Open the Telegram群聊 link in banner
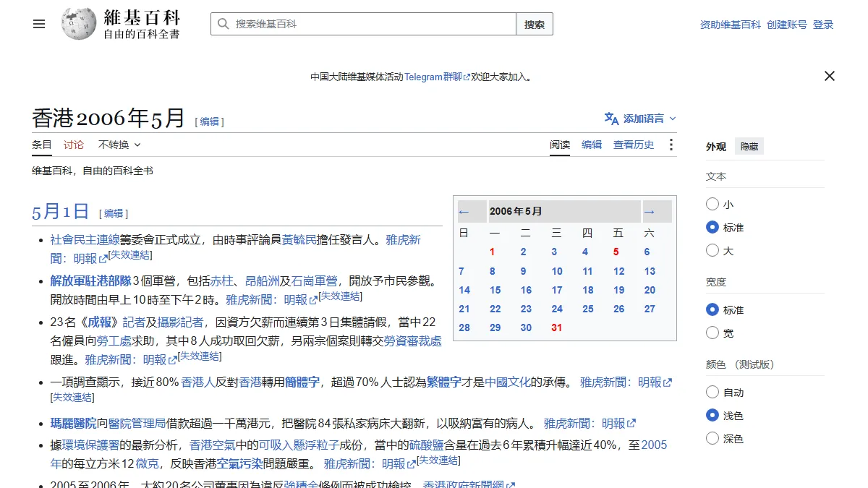 coord(437,77)
